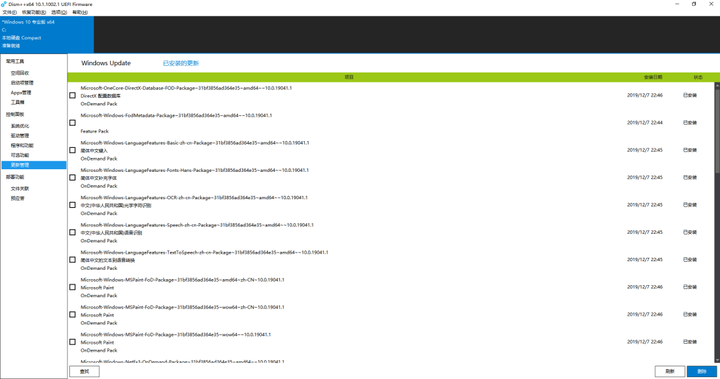Open the 帮助(H) menu

(x=80, y=12)
